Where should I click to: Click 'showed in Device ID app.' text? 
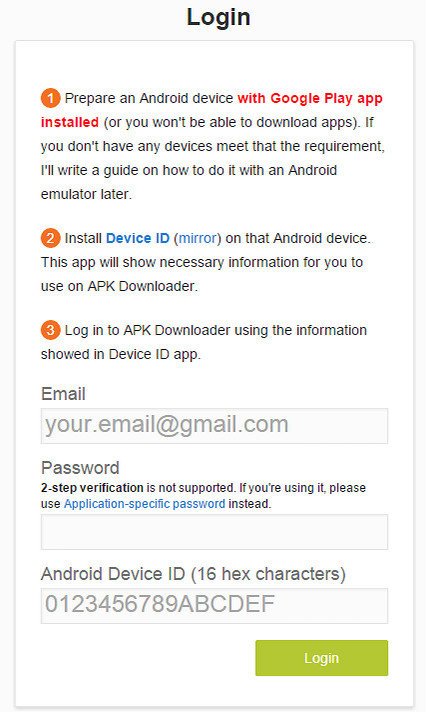[x=121, y=354]
